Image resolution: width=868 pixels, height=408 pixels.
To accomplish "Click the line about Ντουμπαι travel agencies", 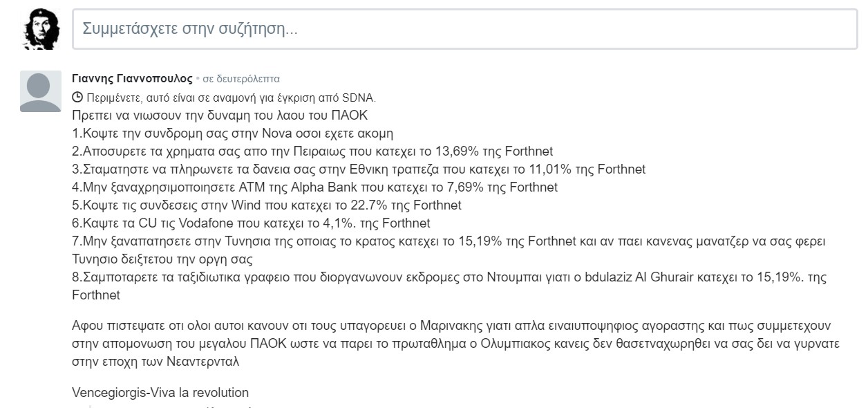I will click(449, 277).
